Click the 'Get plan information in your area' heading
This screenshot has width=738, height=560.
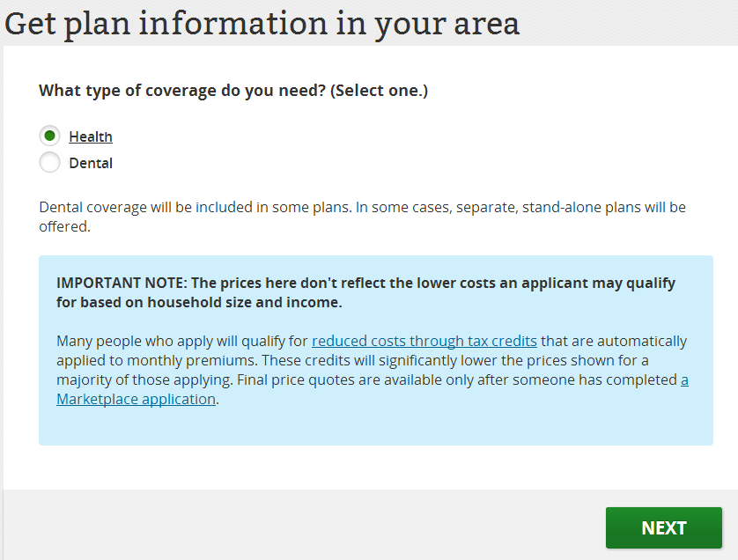(x=262, y=24)
